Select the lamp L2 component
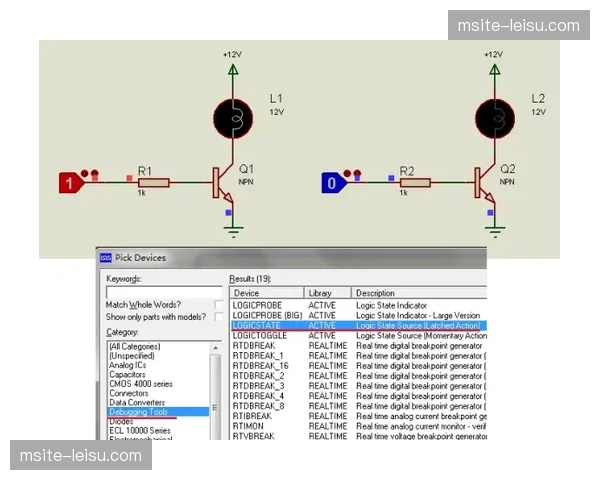This screenshot has width=600, height=480. click(x=494, y=118)
